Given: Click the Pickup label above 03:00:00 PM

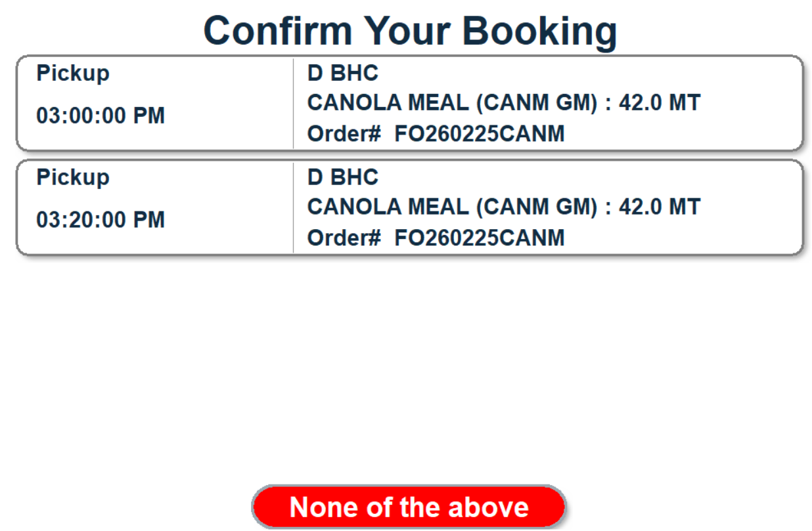Looking at the screenshot, I should pos(73,73).
